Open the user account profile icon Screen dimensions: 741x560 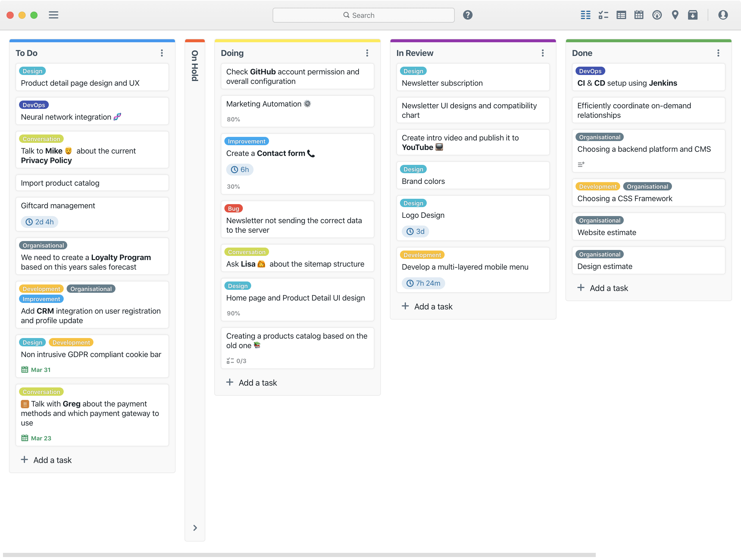tap(723, 15)
